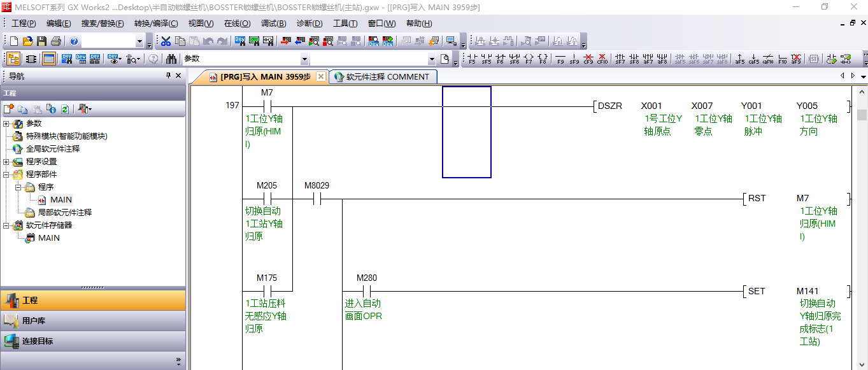Screen dimensions: 868x370
Task: Click the vertical scrollbar thumb in ladder editor
Action: point(862,115)
